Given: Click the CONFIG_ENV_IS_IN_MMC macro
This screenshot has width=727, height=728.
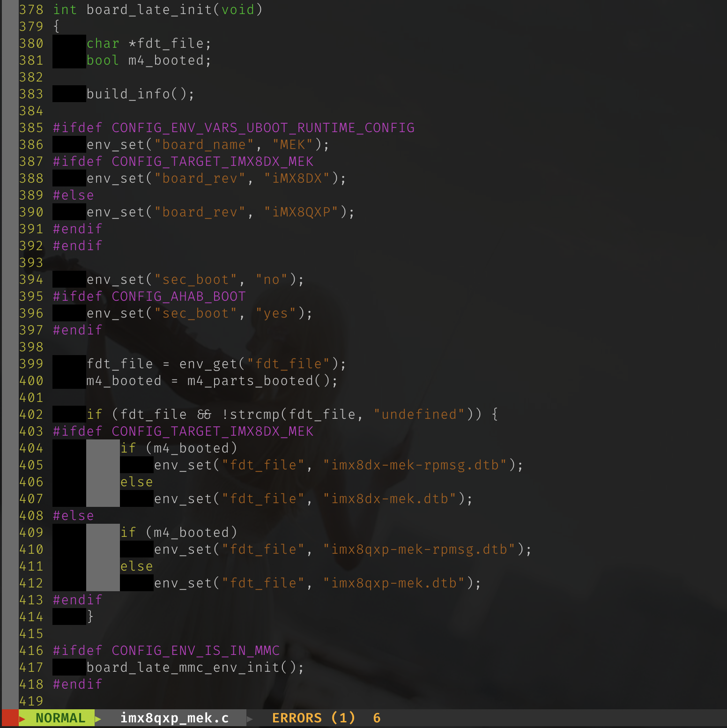Looking at the screenshot, I should pyautogui.click(x=195, y=650).
